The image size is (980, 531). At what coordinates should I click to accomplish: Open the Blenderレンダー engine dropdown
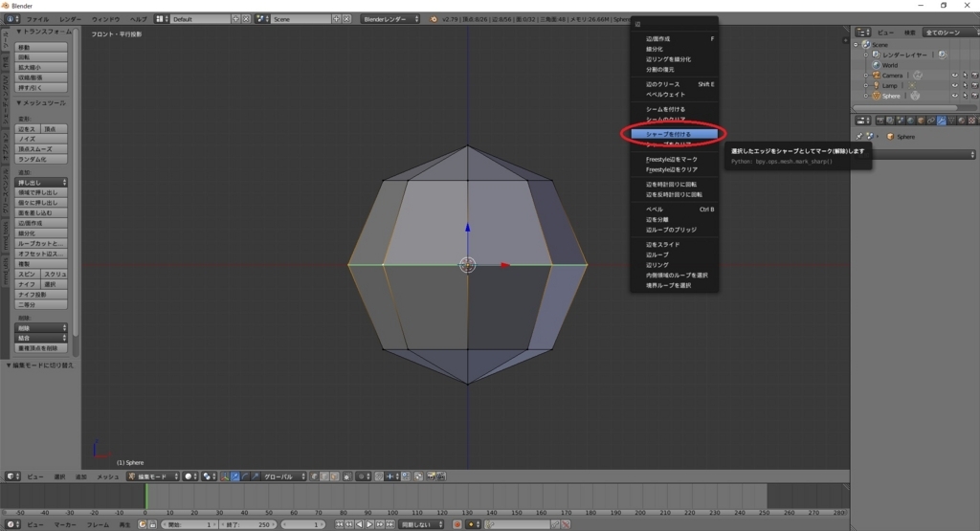click(390, 19)
